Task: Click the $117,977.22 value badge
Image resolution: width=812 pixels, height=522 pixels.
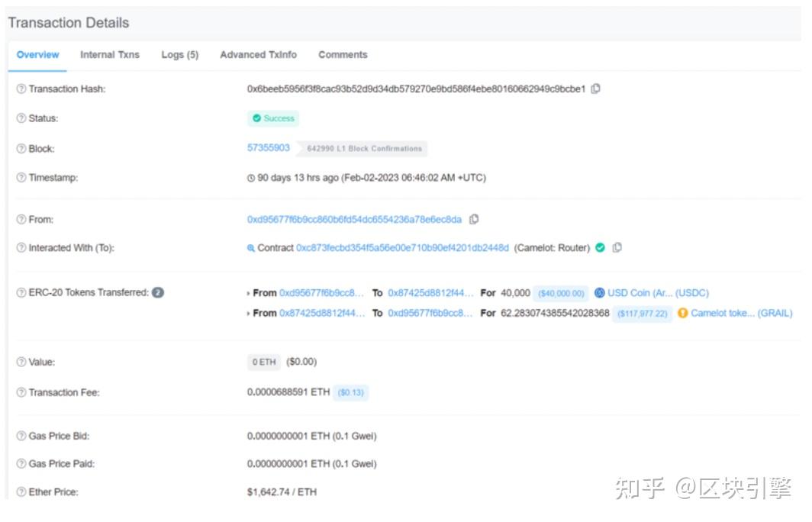Action: [x=642, y=314]
